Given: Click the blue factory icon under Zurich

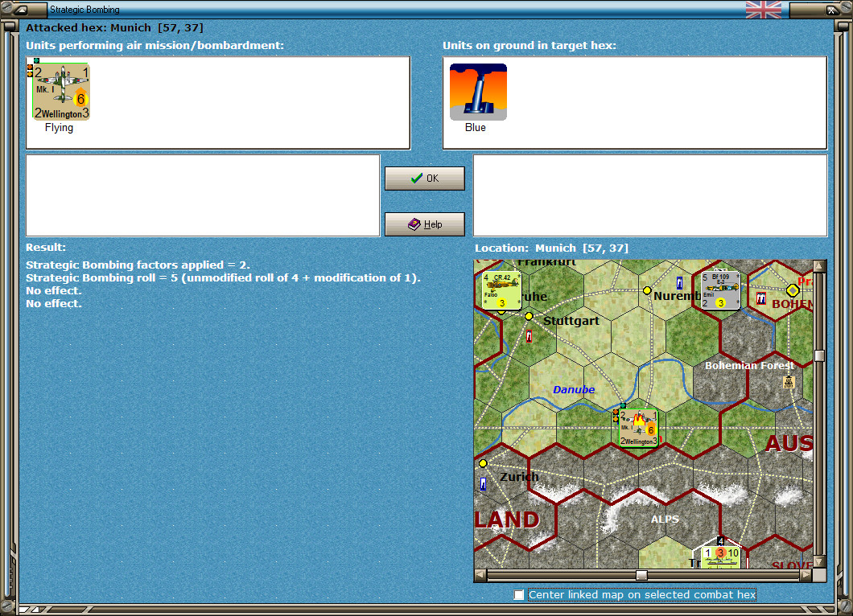Looking at the screenshot, I should [483, 484].
